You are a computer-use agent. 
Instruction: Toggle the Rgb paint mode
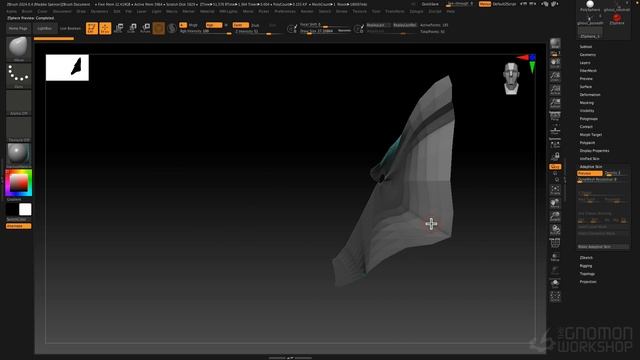tap(214, 25)
